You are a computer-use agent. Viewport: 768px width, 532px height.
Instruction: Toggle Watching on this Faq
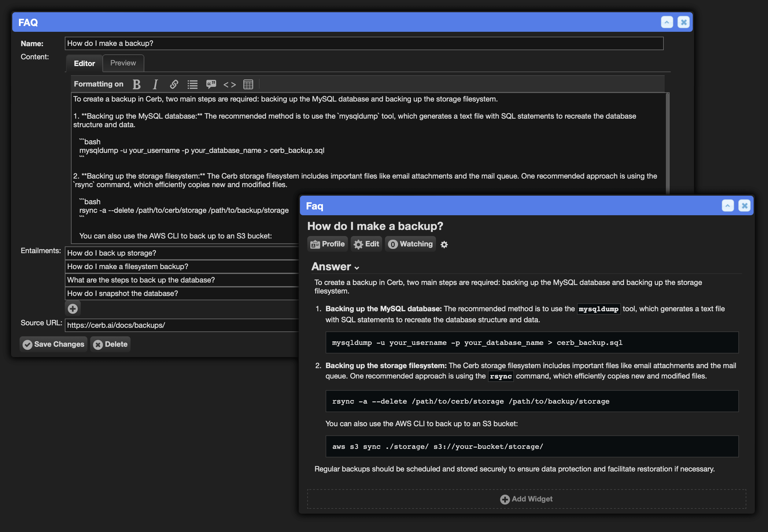coord(410,244)
